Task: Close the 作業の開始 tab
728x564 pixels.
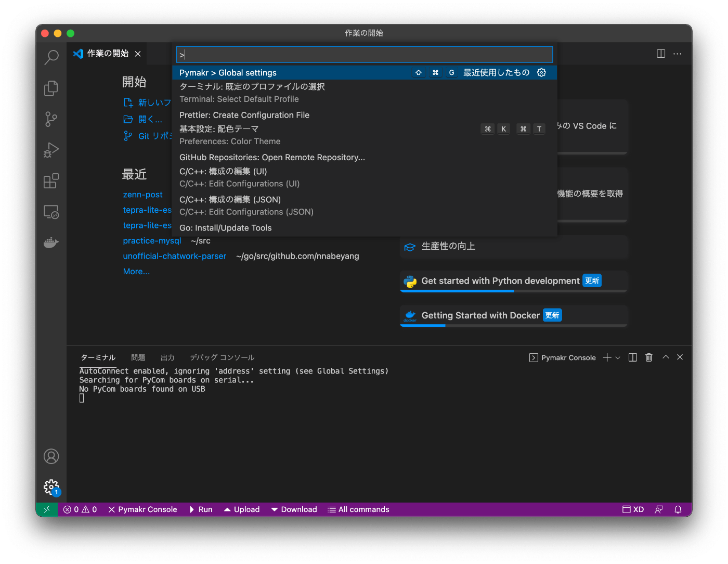Action: click(x=138, y=54)
